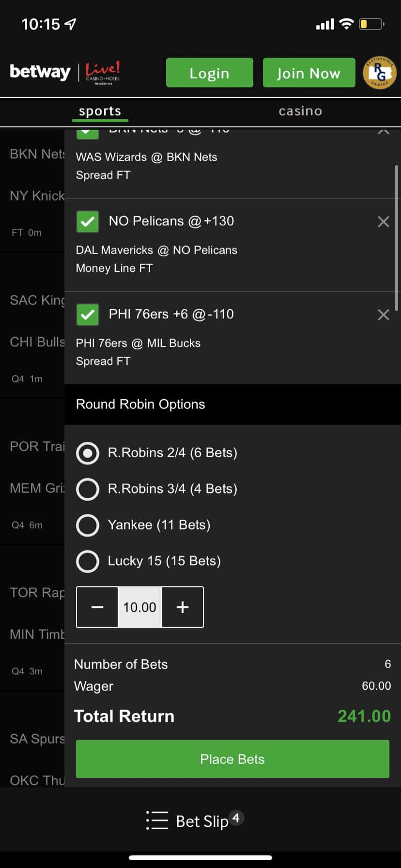Click the Join Now button

[308, 73]
